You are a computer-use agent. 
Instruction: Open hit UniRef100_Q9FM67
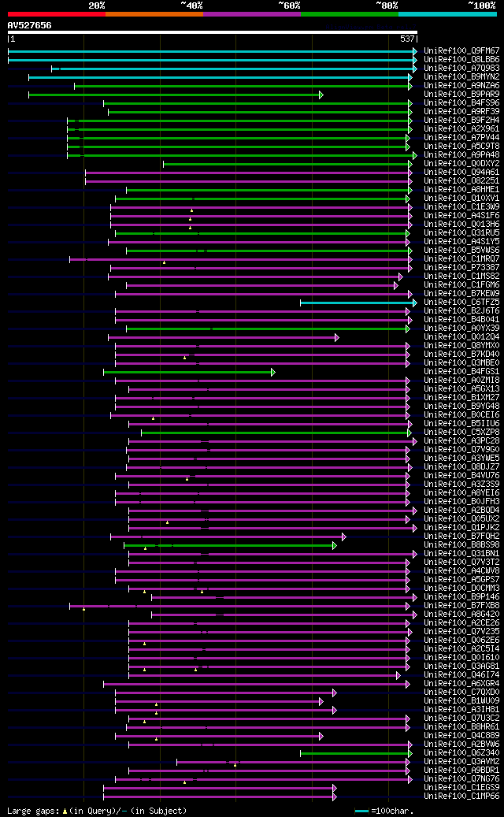(x=461, y=51)
